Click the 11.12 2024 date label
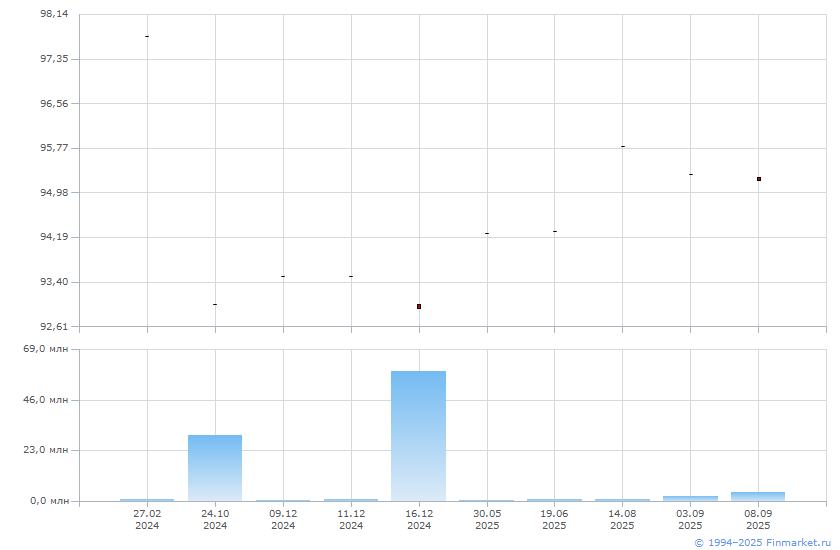Image resolution: width=840 pixels, height=550 pixels. (351, 519)
